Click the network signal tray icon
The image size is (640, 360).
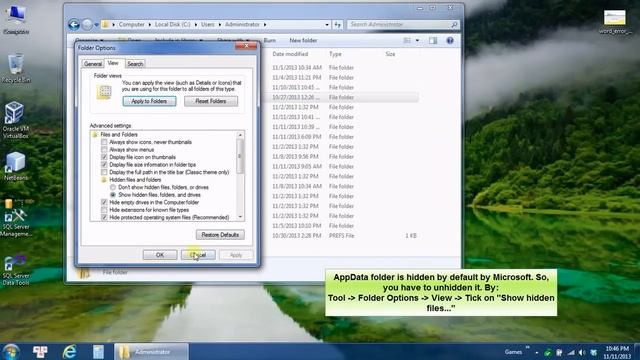tap(571, 352)
